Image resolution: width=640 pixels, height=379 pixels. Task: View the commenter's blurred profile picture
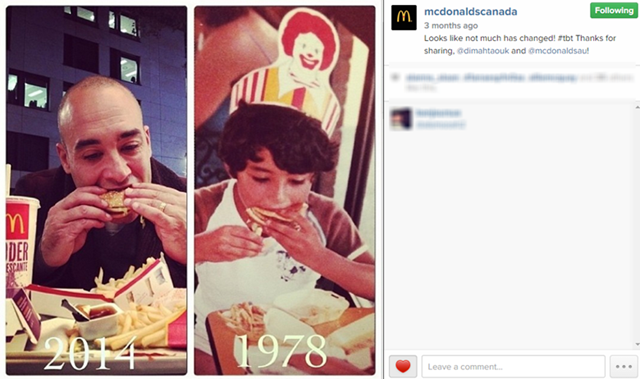401,119
